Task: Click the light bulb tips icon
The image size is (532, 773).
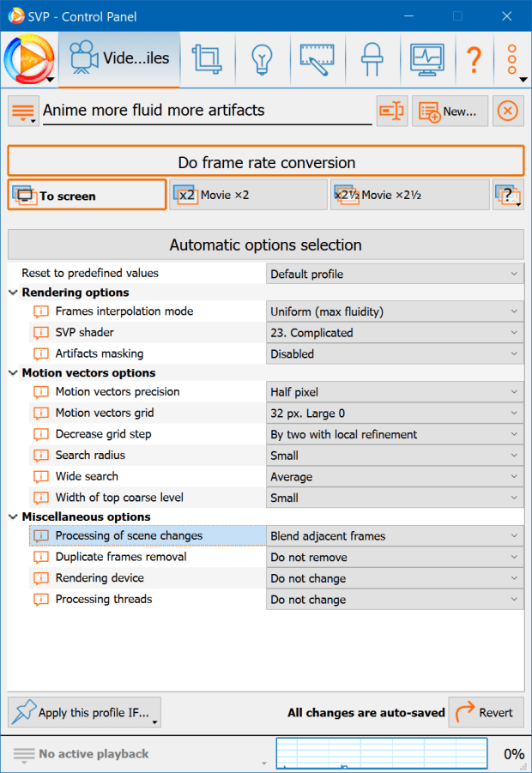Action: pos(263,58)
